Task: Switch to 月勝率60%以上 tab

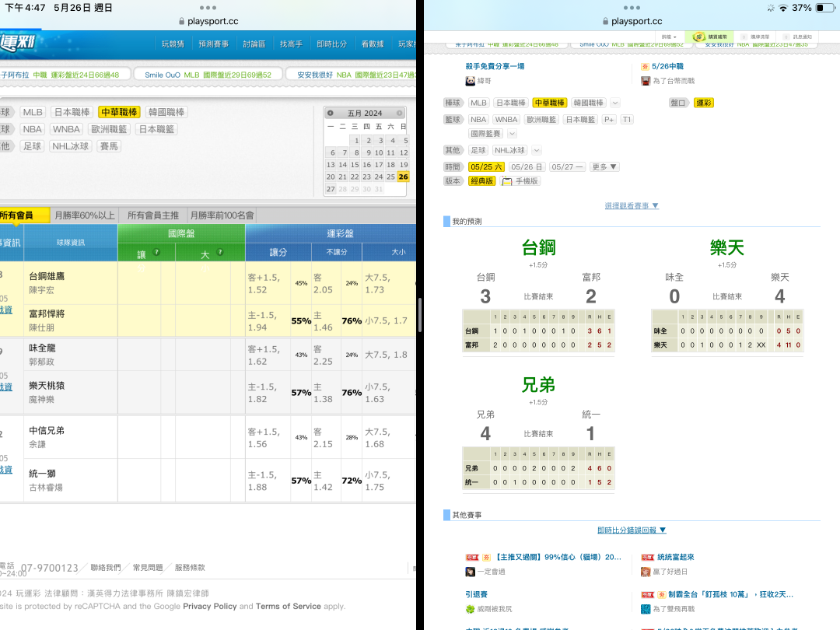Action: point(85,215)
